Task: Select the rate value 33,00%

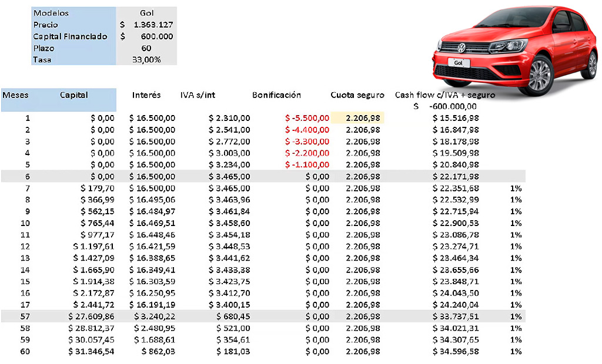Action: pos(146,60)
